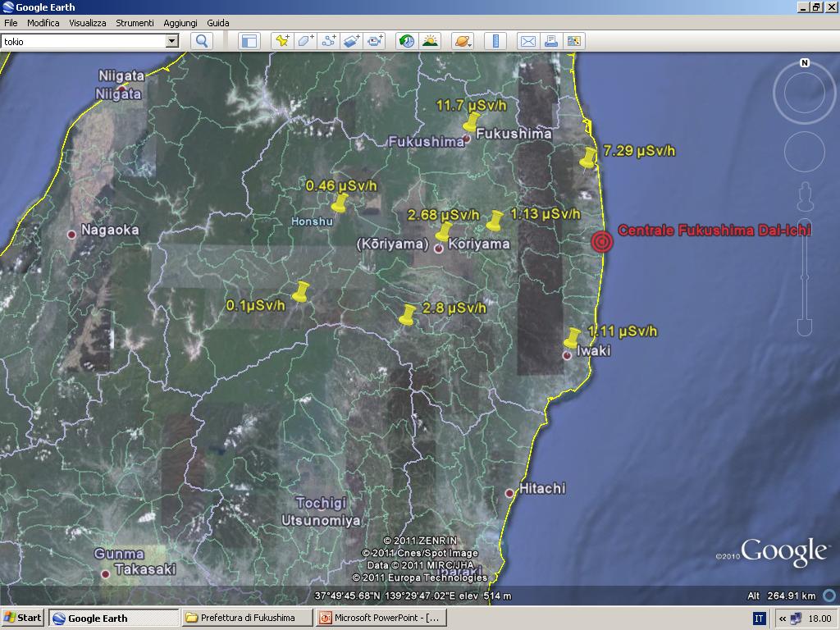Select the add polygon tool
The height and width of the screenshot is (630, 840).
tap(306, 41)
